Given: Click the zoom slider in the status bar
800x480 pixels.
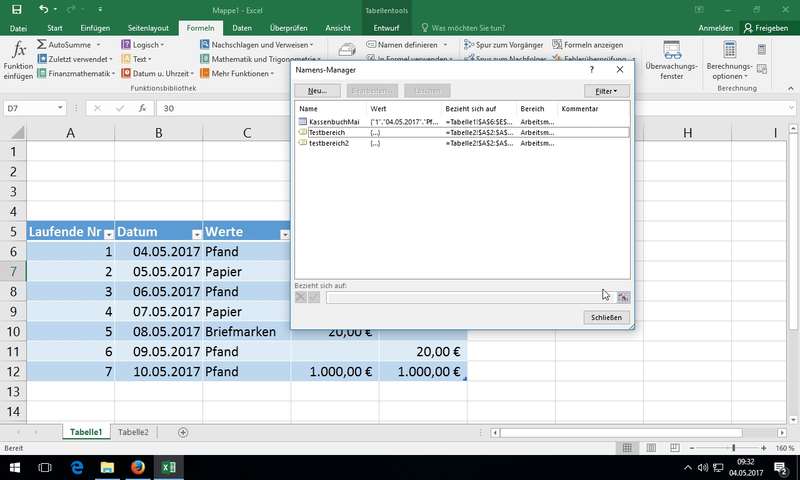Looking at the screenshot, I should tap(733, 448).
